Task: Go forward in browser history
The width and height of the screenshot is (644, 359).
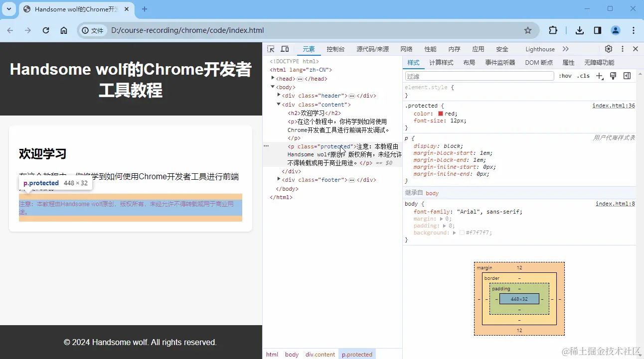Action: (28, 30)
